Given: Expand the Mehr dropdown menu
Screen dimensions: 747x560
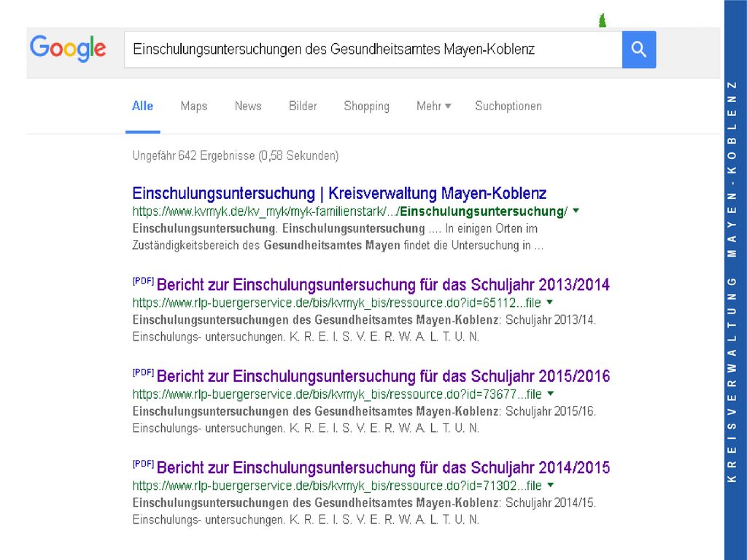Looking at the screenshot, I should coord(433,106).
